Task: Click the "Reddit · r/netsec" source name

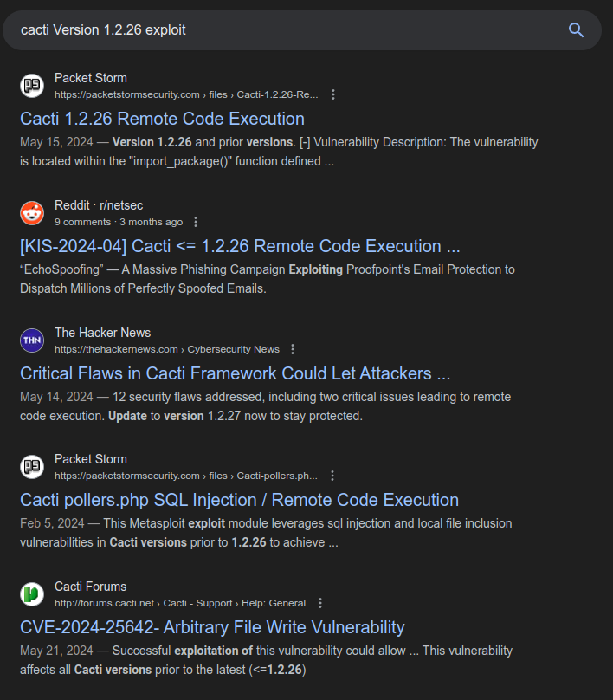Action: point(99,205)
